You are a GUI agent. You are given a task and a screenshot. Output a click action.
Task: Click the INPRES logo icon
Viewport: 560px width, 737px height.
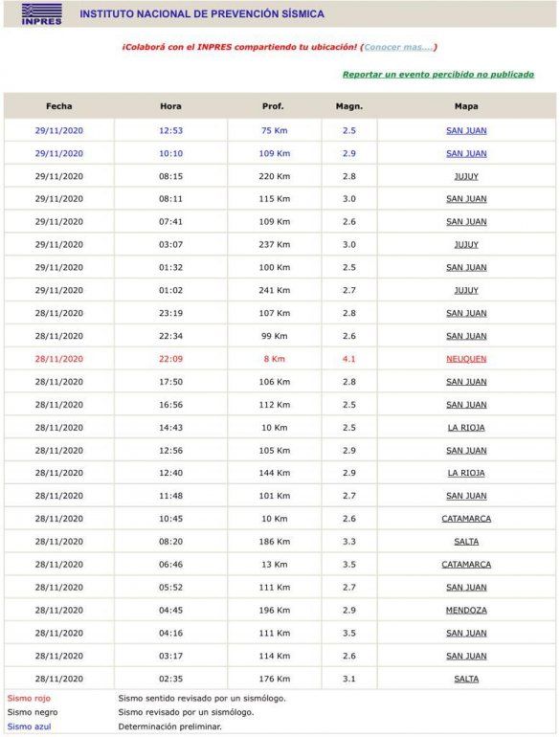point(41,13)
